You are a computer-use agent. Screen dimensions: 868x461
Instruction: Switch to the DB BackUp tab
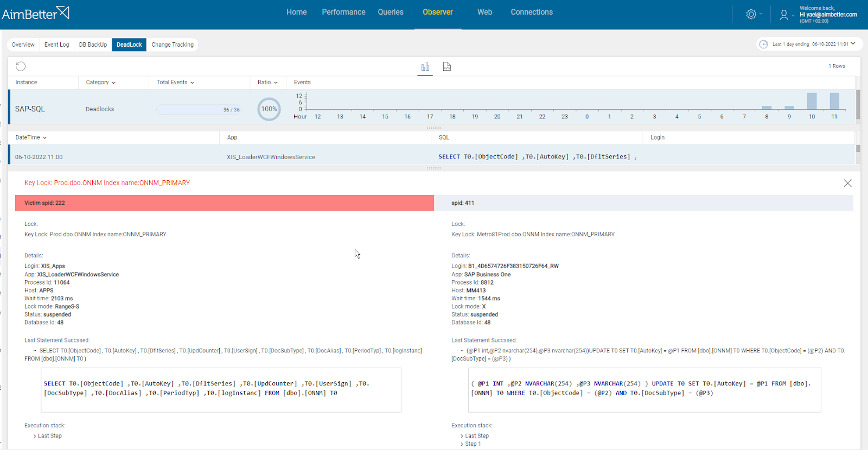(93, 45)
